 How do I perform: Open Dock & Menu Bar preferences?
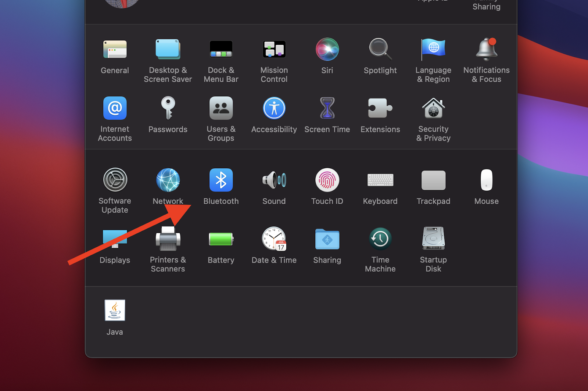221,49
